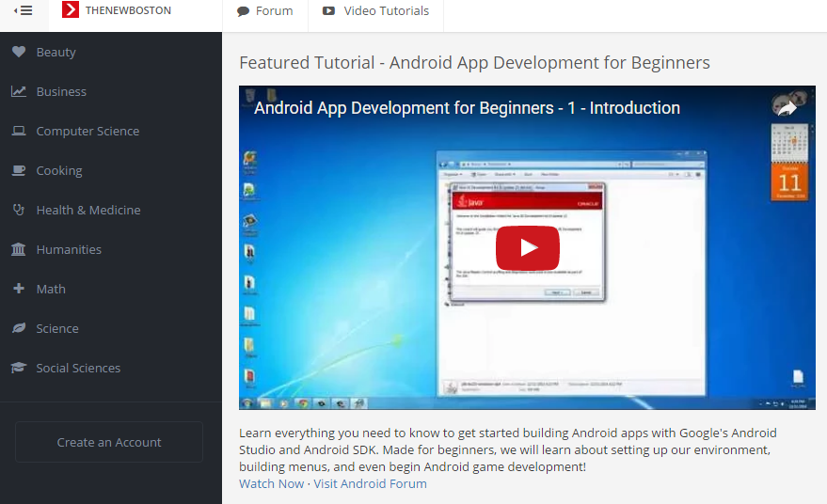Click the Featured Tutorial heading text
The width and height of the screenshot is (827, 504).
[475, 63]
